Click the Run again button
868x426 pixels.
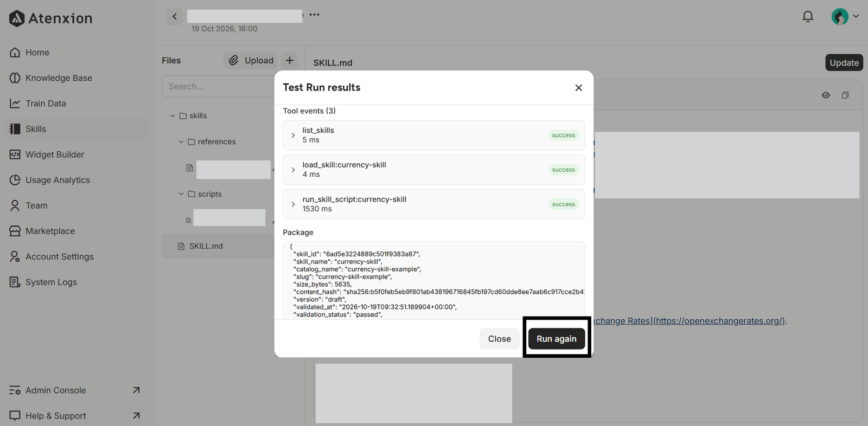(557, 339)
